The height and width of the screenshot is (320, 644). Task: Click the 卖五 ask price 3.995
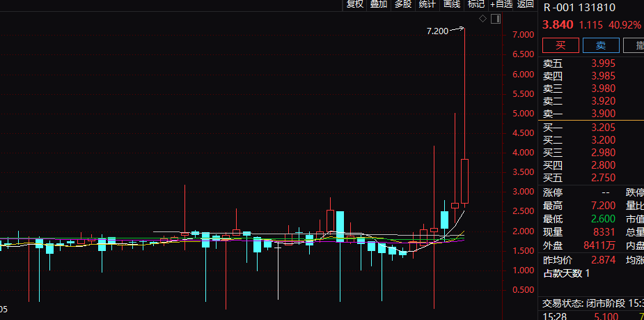[x=603, y=63]
